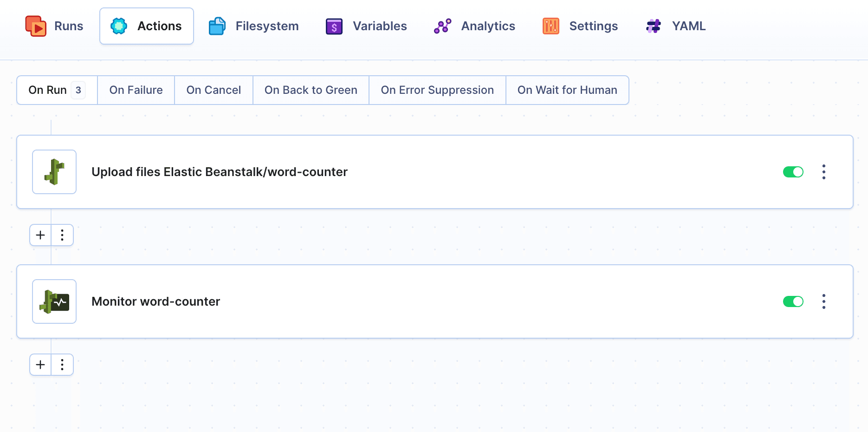This screenshot has height=432, width=868.
Task: Open more options beside first add button
Action: coord(62,235)
